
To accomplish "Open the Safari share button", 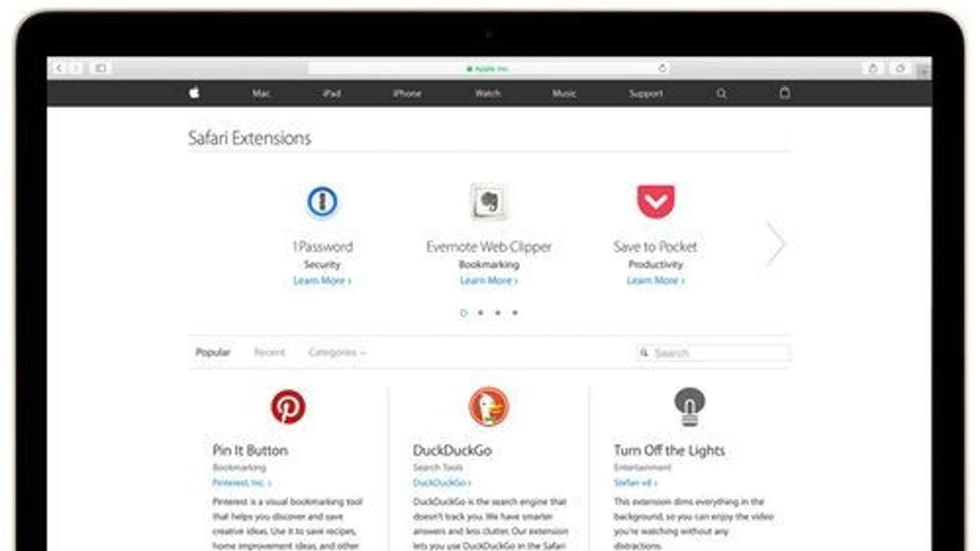I will click(873, 68).
